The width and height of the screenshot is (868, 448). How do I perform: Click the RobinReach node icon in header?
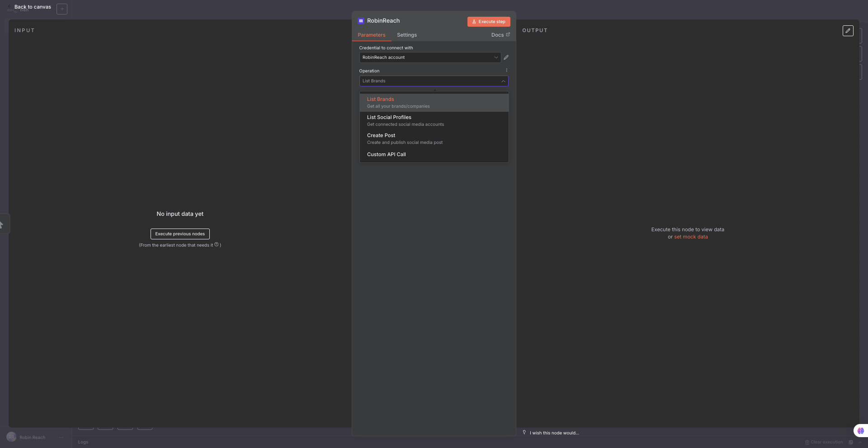tap(361, 21)
